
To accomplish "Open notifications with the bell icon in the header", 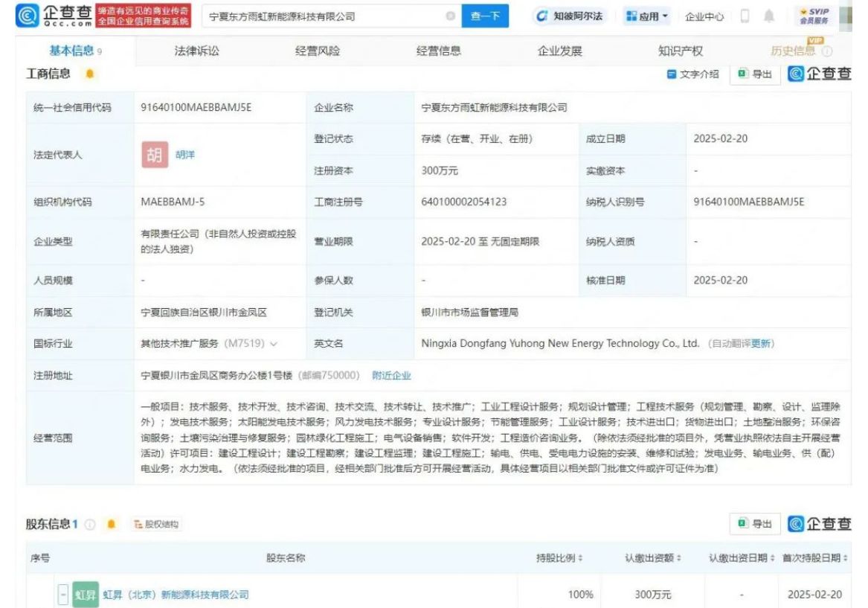I will point(769,16).
